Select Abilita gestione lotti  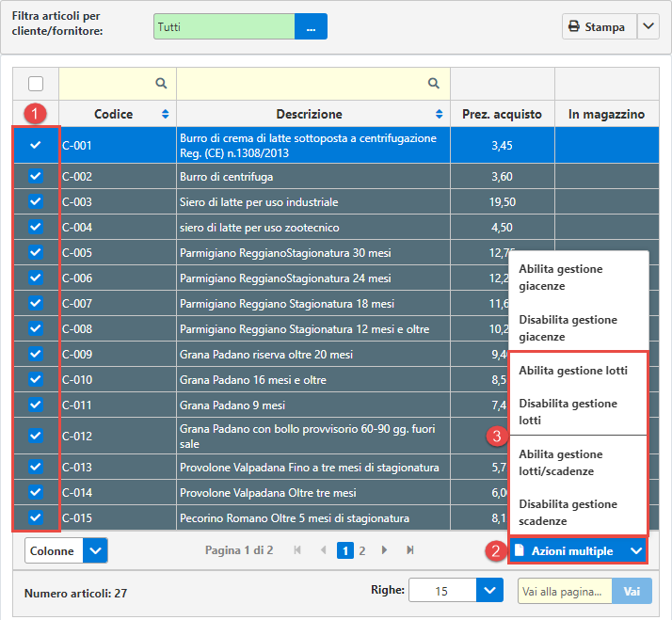572,371
